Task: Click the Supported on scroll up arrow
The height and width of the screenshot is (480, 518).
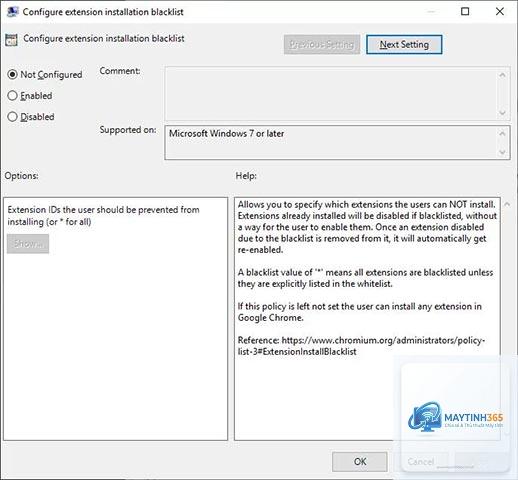Action: 503,133
